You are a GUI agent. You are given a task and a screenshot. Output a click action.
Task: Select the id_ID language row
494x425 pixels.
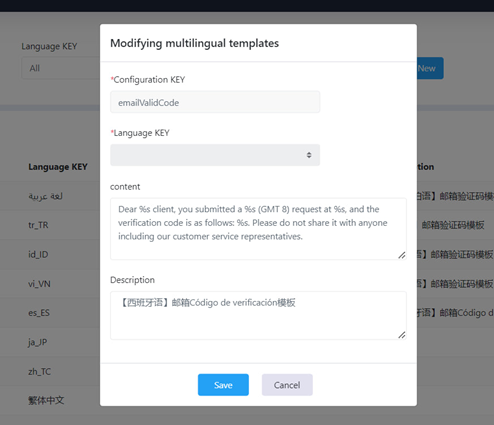[x=38, y=254]
